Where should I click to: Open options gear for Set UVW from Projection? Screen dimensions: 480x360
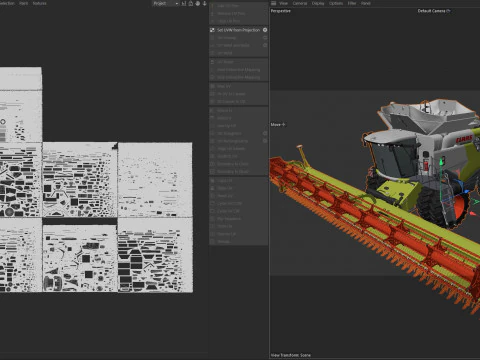click(265, 30)
